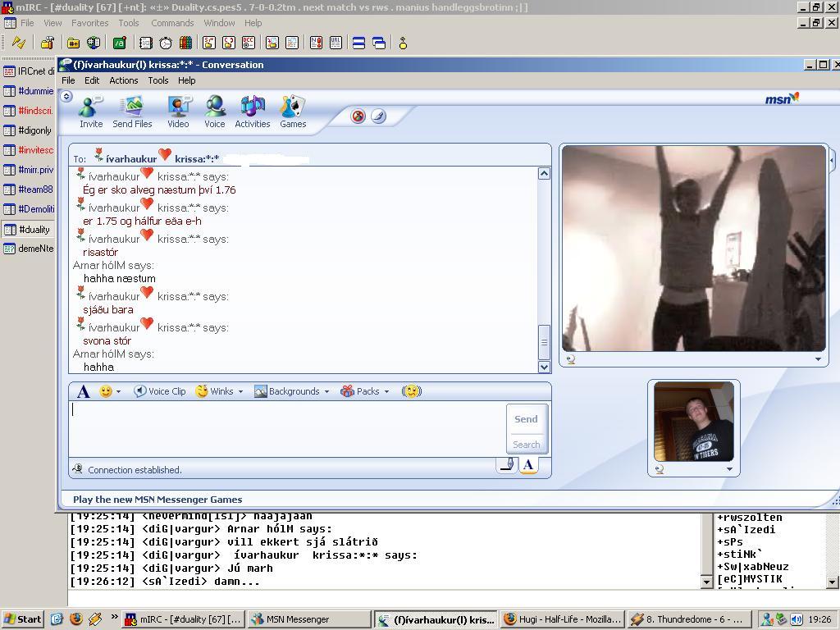840x630 pixels.
Task: Open MSN conversation File menu
Action: [x=68, y=80]
